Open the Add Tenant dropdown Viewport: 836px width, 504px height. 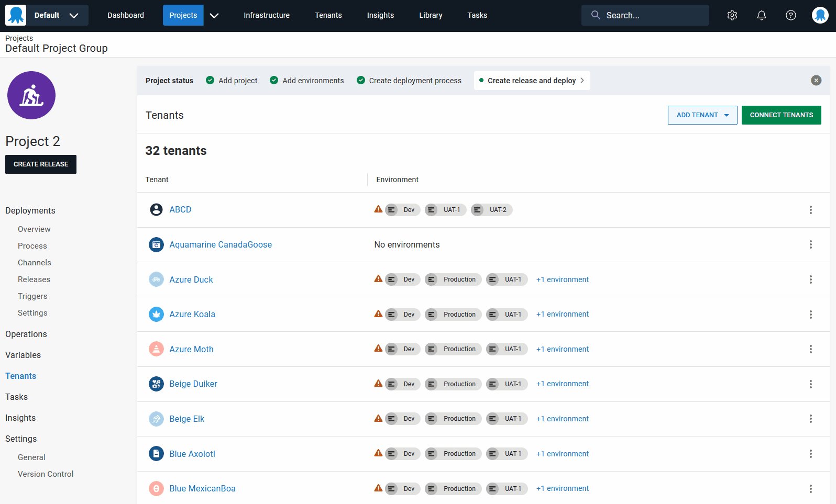coord(702,115)
